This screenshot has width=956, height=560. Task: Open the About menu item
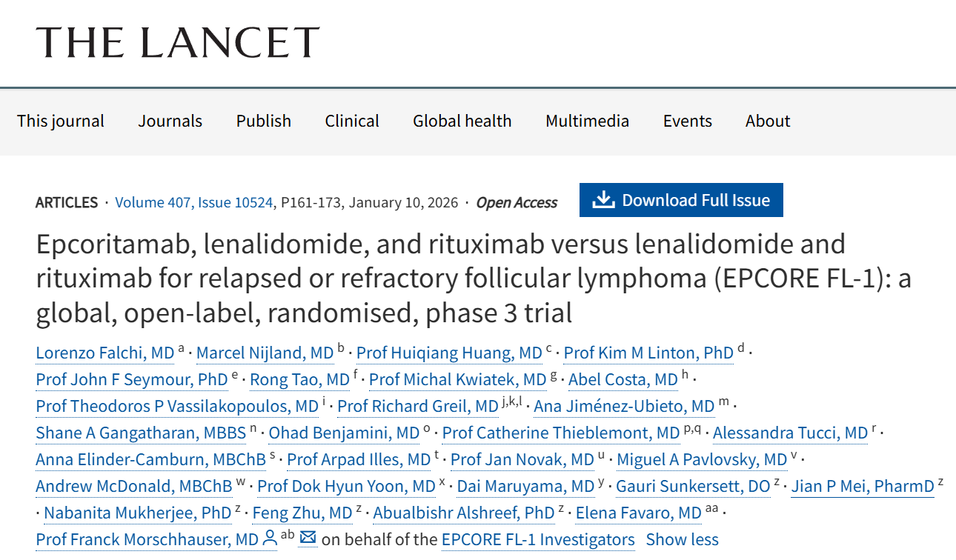[768, 121]
